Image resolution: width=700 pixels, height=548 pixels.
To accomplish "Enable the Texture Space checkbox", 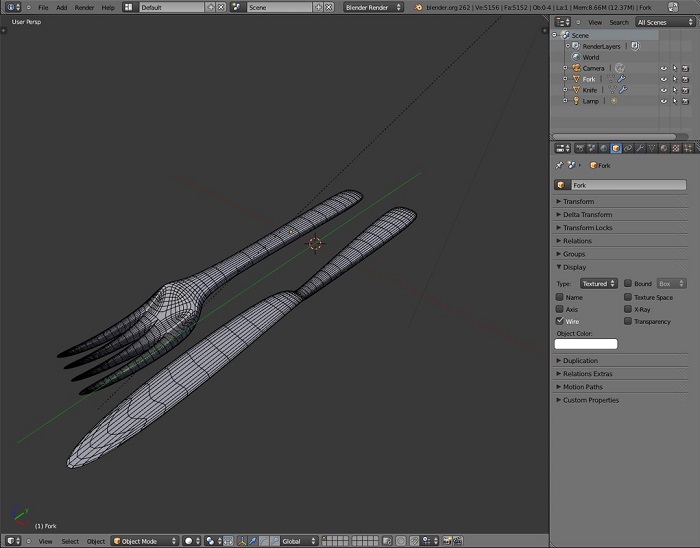I will pyautogui.click(x=628, y=297).
